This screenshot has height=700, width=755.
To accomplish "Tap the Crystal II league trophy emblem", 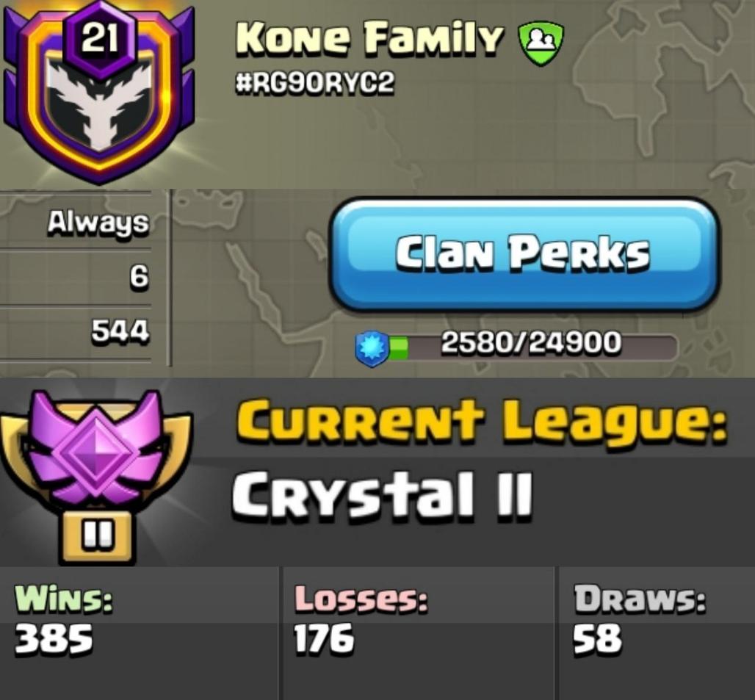I will coord(95,475).
